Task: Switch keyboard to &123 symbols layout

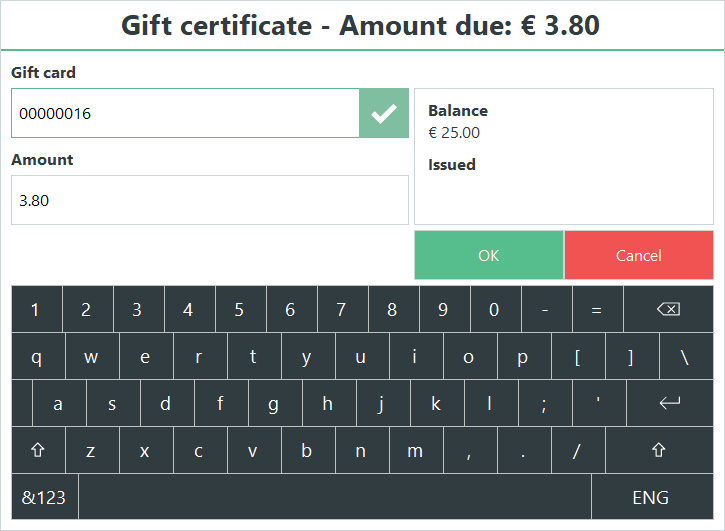Action: [44, 497]
